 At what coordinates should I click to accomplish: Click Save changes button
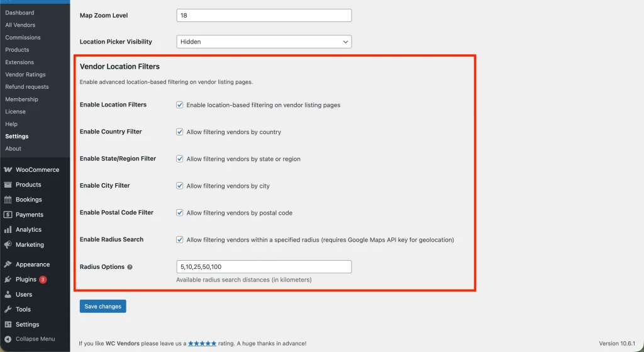[103, 307]
